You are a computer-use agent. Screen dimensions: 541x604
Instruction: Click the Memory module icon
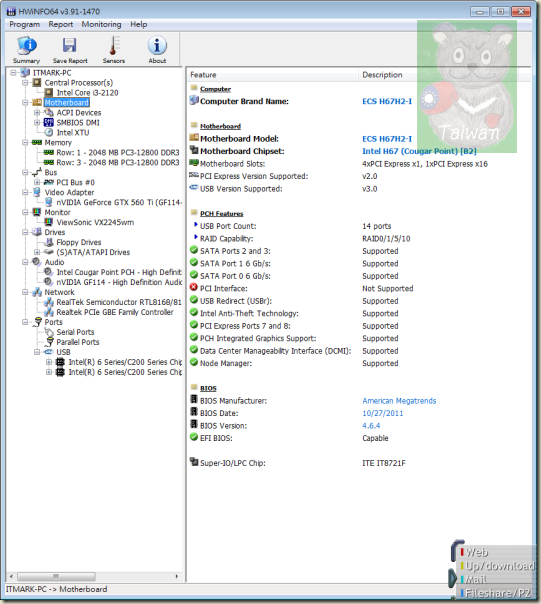(x=37, y=143)
